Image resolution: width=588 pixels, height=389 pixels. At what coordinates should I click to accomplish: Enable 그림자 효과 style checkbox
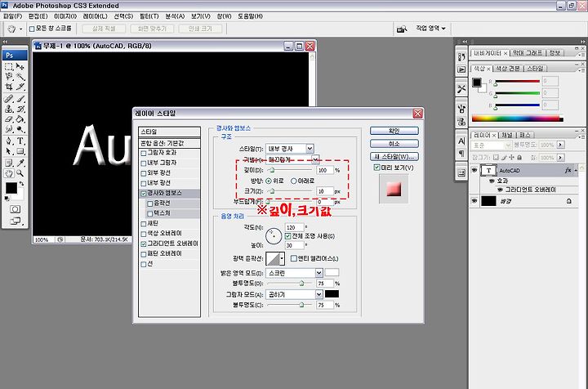tap(143, 153)
